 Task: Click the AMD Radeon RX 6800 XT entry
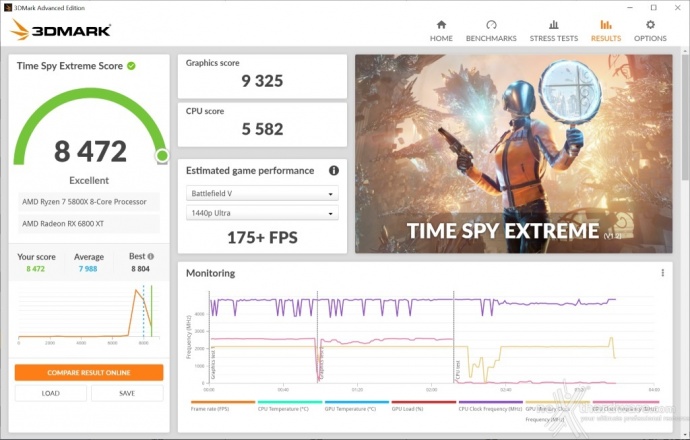(89, 224)
